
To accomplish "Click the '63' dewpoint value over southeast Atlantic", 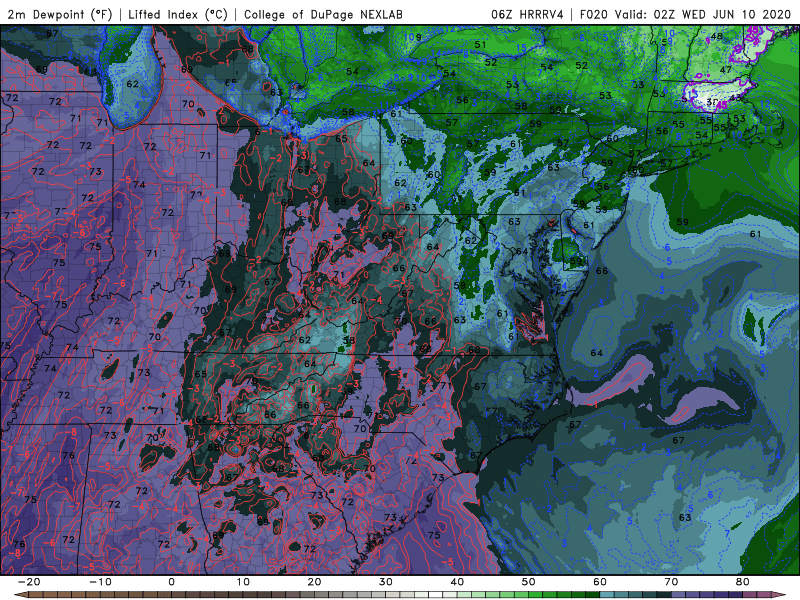I will 685,517.
